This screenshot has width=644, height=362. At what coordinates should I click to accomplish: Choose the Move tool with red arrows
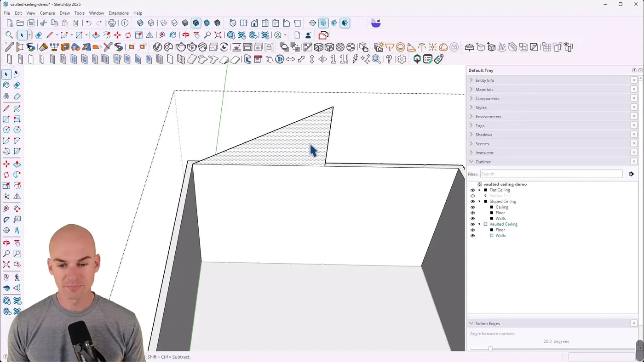pos(117,35)
